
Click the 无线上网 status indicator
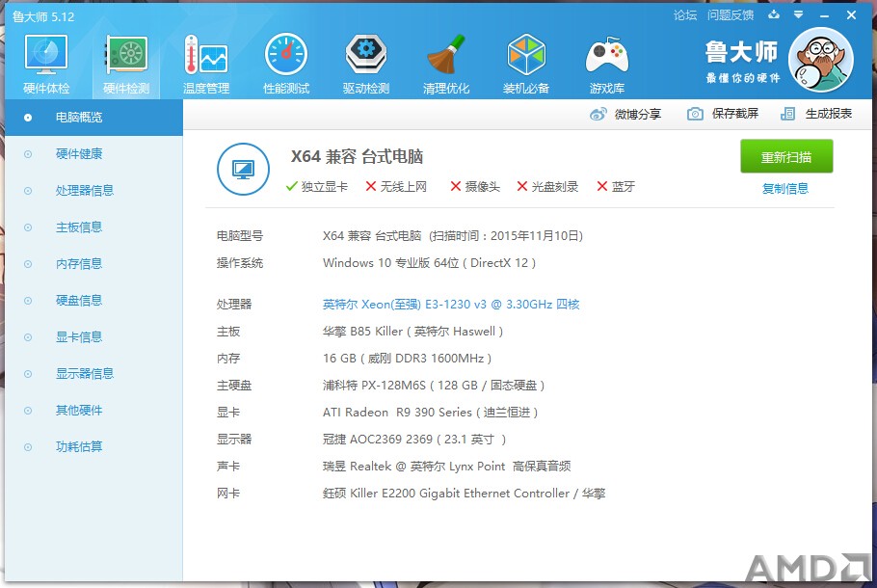click(x=396, y=186)
